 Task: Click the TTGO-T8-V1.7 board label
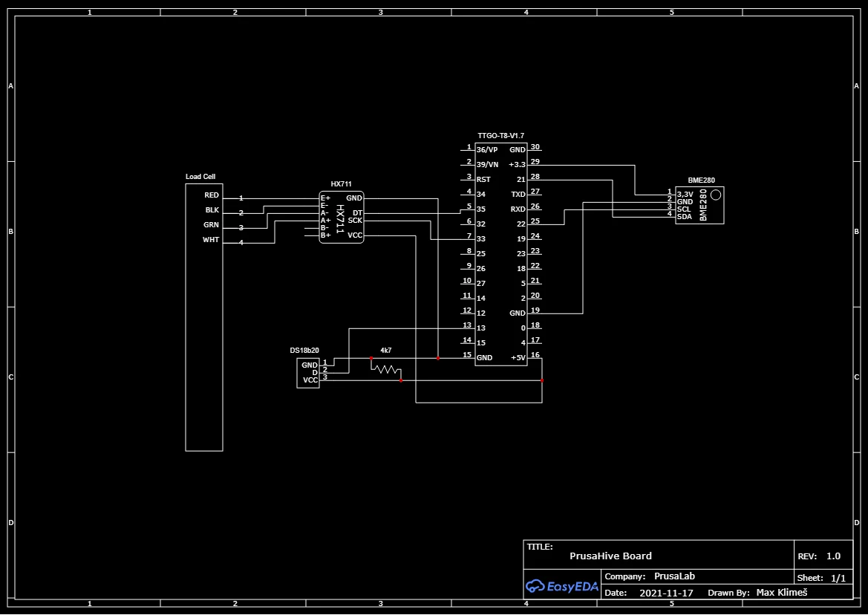500,135
